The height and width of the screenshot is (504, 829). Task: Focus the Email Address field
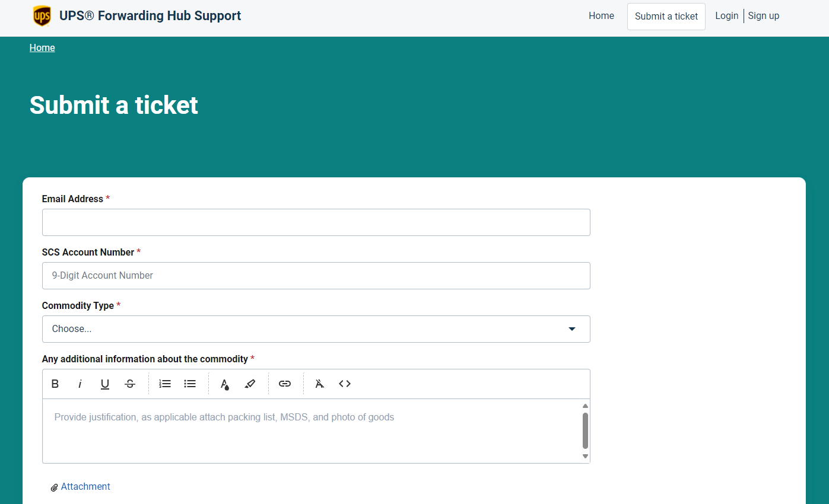tap(316, 222)
